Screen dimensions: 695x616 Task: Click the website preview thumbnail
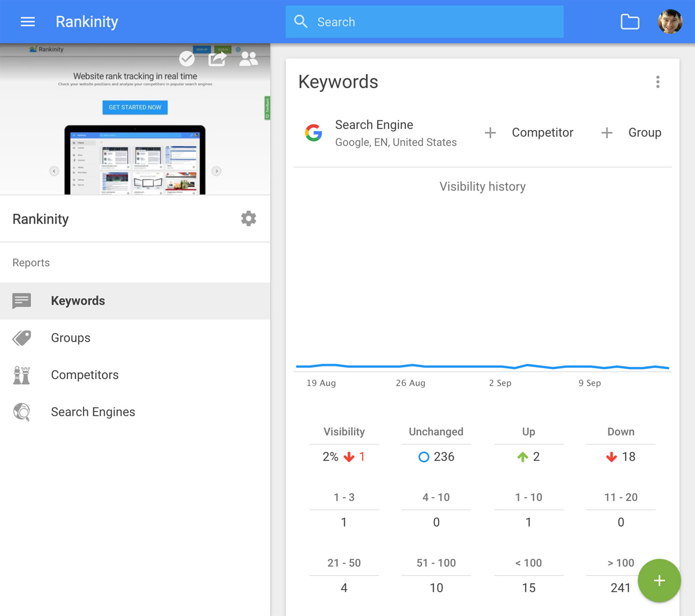[135, 119]
